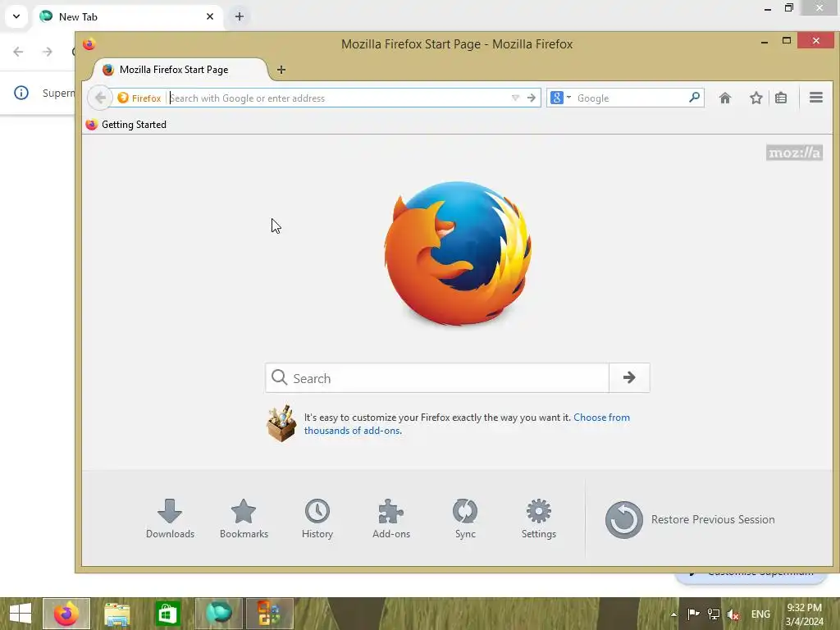Image resolution: width=840 pixels, height=630 pixels.
Task: Open the Getting Started bookmark
Action: coord(126,125)
